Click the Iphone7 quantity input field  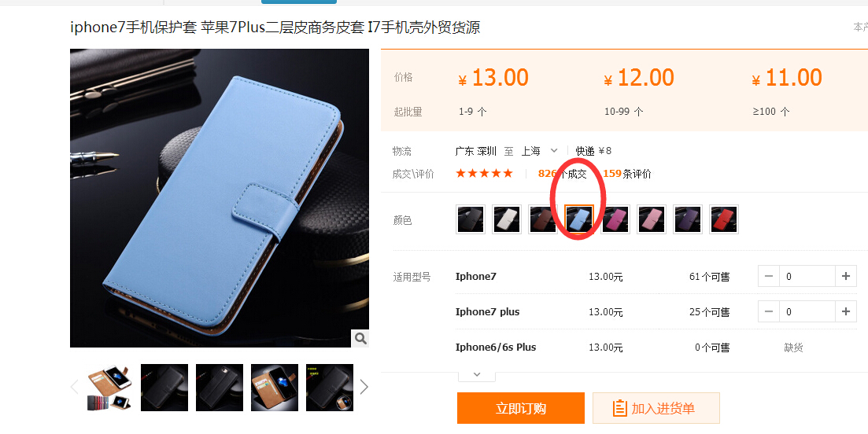[x=807, y=277]
